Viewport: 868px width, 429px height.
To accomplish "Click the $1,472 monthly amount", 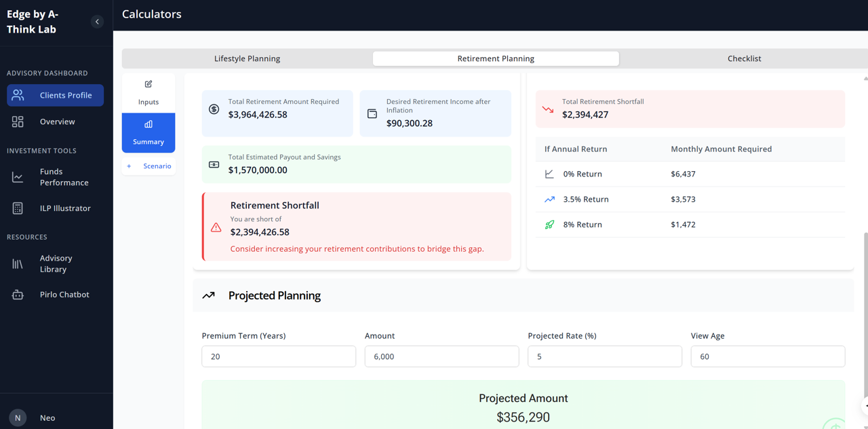I will [683, 225].
